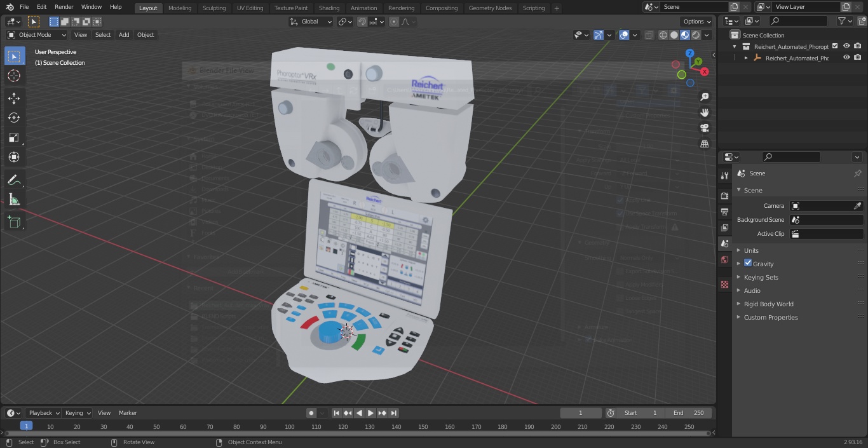
Task: Click the End frame 250 field
Action: tap(689, 413)
